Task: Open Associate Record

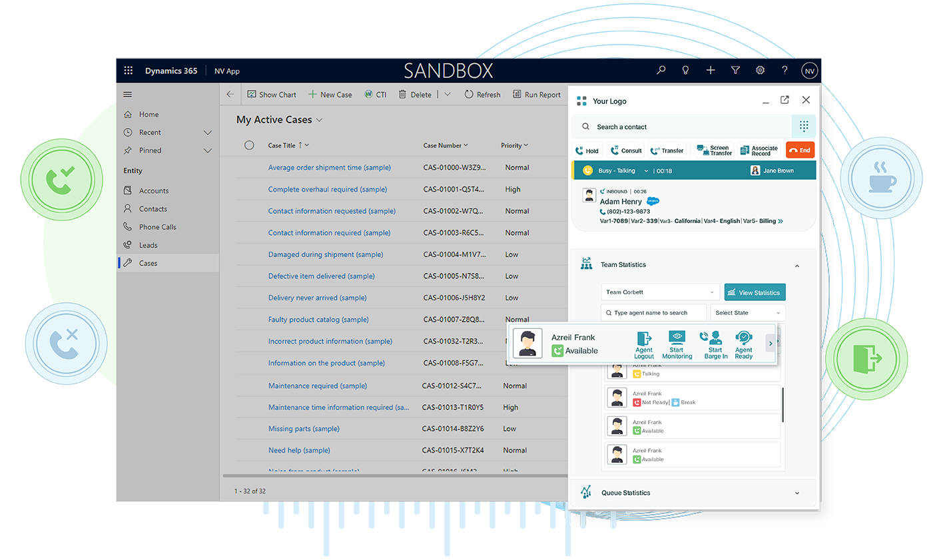Action: [x=759, y=150]
